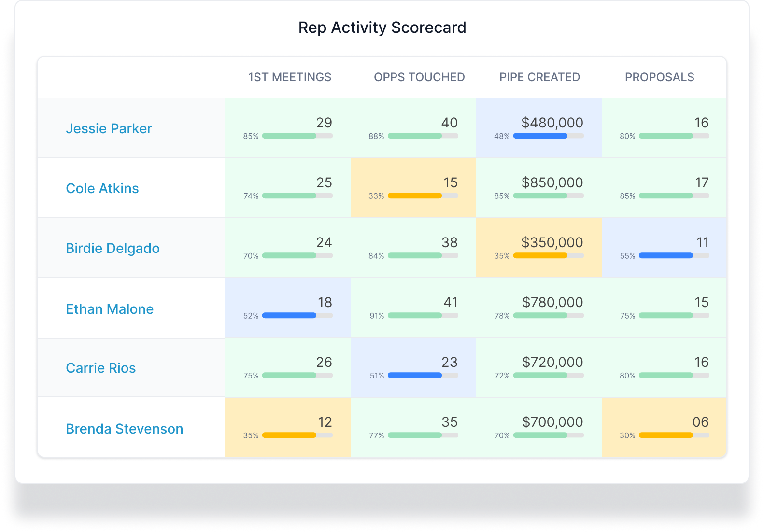The width and height of the screenshot is (764, 532).
Task: Click Brenda Stevenson's 06 proposals value
Action: click(x=700, y=422)
